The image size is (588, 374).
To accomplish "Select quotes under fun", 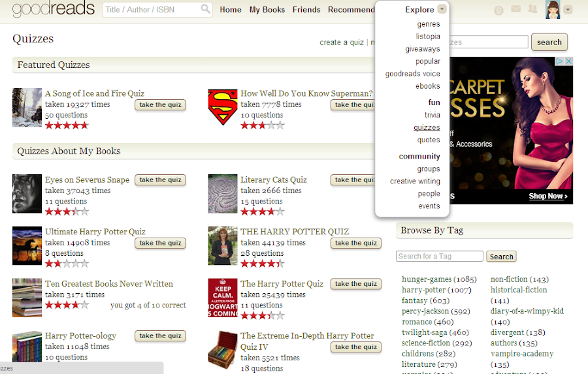I will [429, 140].
